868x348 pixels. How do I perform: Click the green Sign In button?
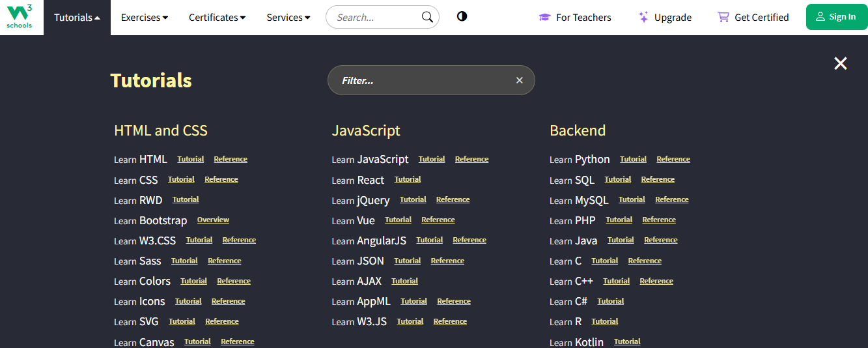pyautogui.click(x=837, y=17)
